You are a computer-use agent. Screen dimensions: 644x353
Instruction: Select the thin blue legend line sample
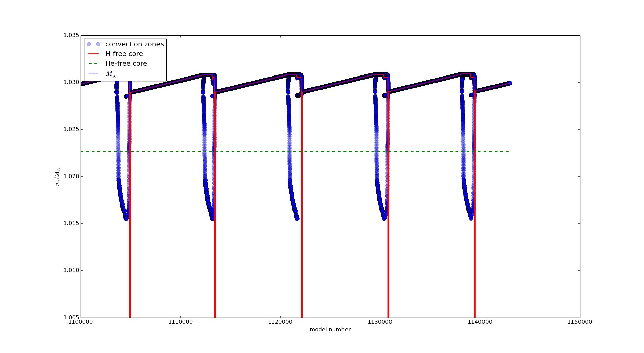[93, 73]
